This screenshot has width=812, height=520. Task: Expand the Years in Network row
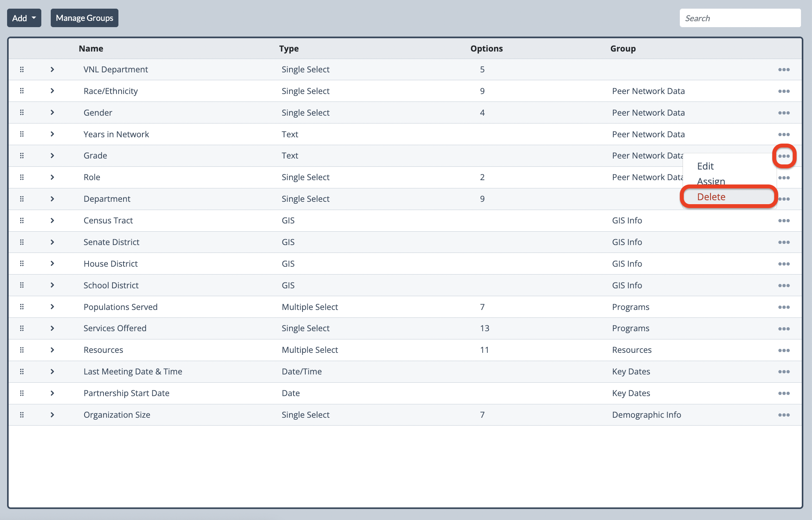[x=52, y=134]
